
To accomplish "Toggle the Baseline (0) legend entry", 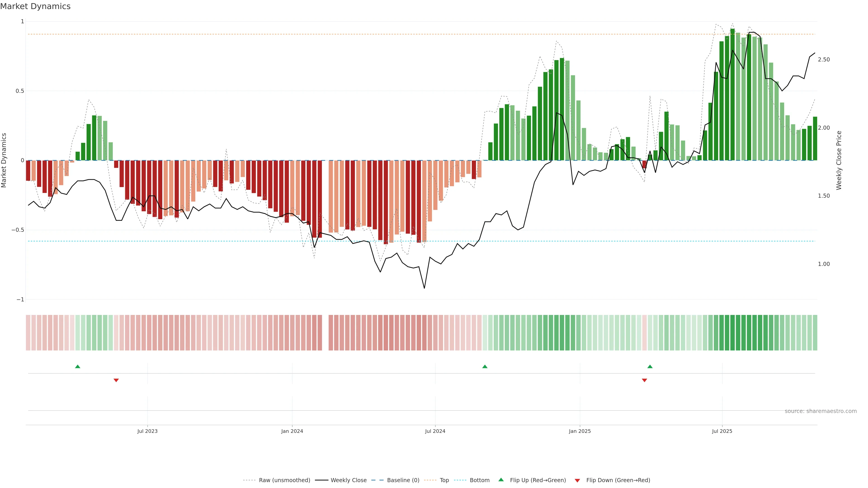I will point(403,480).
